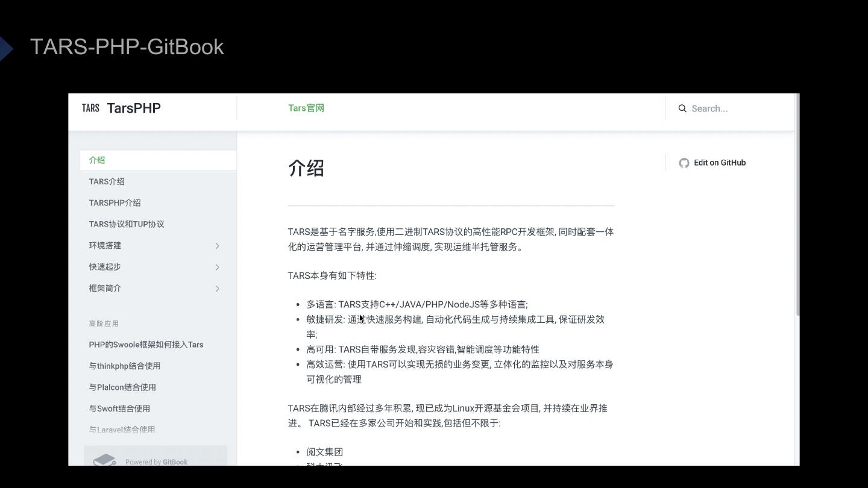Open 框架简介 sidebar entry

click(105, 288)
